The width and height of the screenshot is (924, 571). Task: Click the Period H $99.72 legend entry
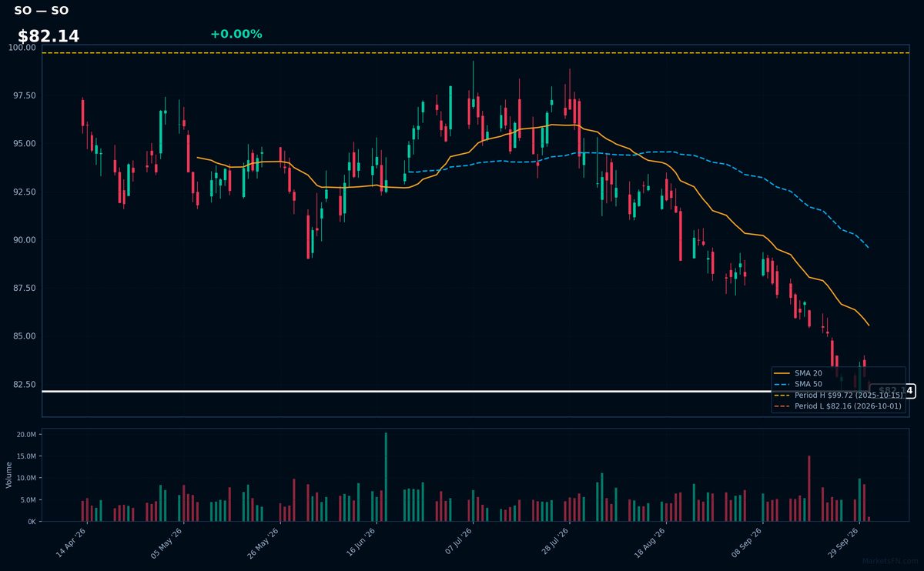click(x=838, y=395)
